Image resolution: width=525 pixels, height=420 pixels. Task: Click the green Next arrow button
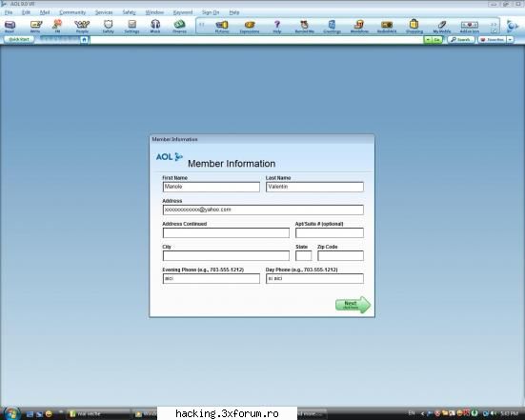click(353, 305)
